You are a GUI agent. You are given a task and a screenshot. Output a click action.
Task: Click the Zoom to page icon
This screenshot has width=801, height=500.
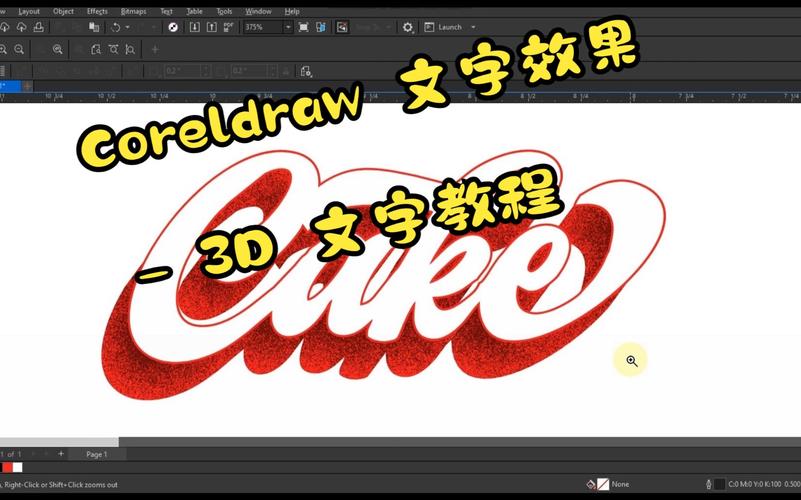96,50
